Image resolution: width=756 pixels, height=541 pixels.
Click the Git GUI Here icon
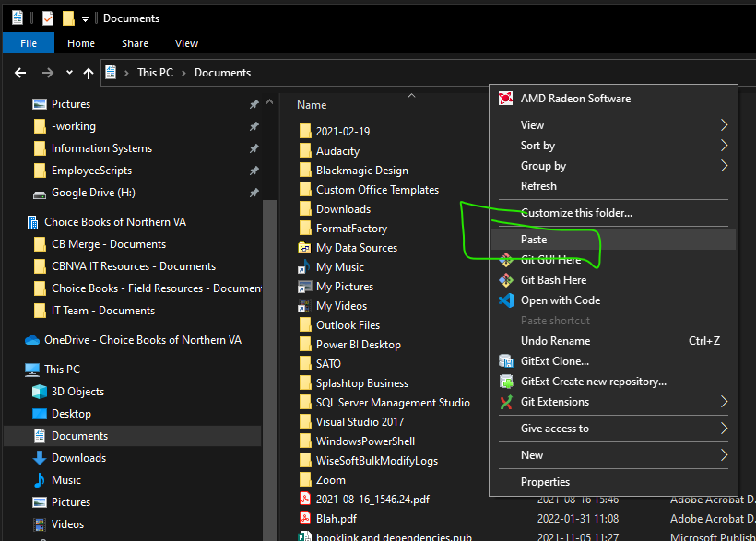(506, 260)
